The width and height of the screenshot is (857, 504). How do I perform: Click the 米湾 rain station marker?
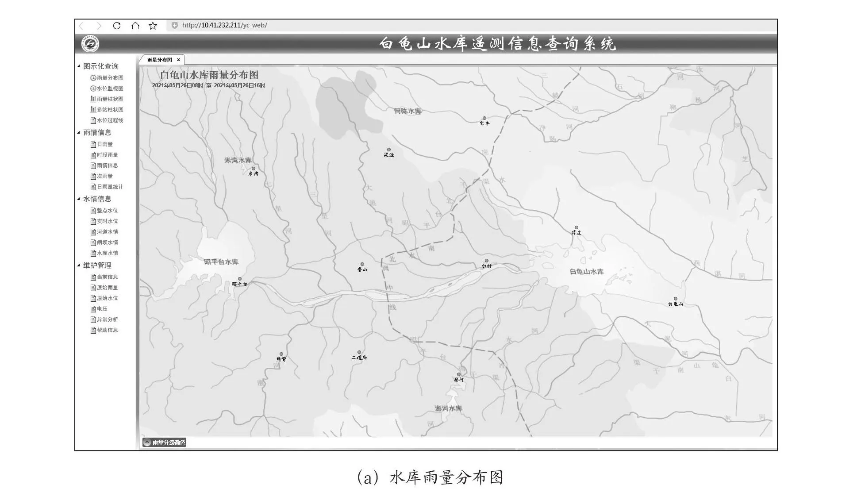click(254, 169)
